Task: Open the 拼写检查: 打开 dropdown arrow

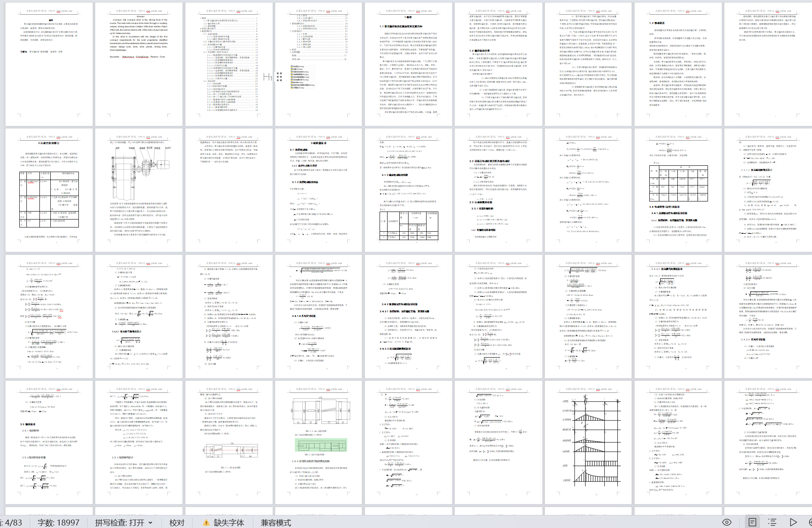Action: click(x=150, y=523)
